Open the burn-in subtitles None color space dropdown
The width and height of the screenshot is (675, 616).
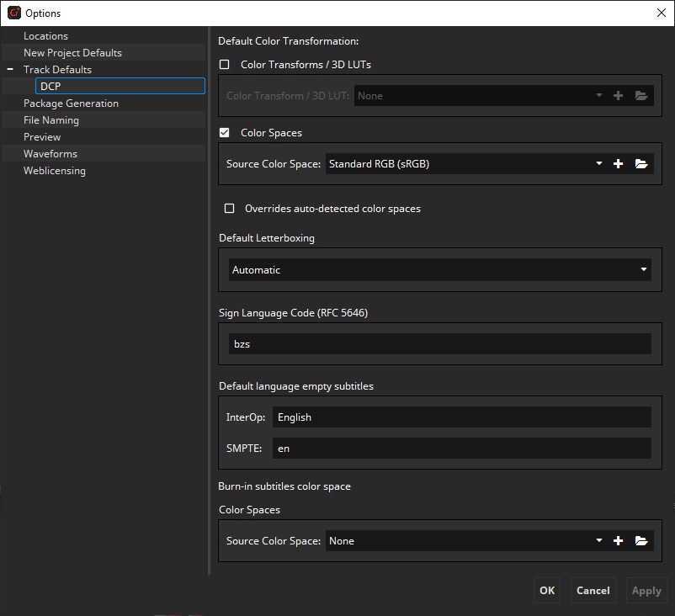point(465,541)
